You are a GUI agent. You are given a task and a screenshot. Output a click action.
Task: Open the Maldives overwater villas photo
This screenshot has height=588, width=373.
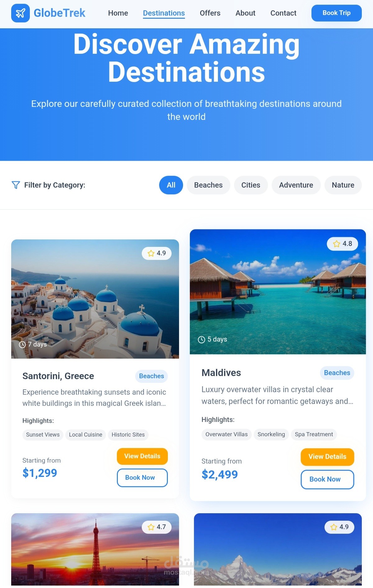(x=278, y=292)
